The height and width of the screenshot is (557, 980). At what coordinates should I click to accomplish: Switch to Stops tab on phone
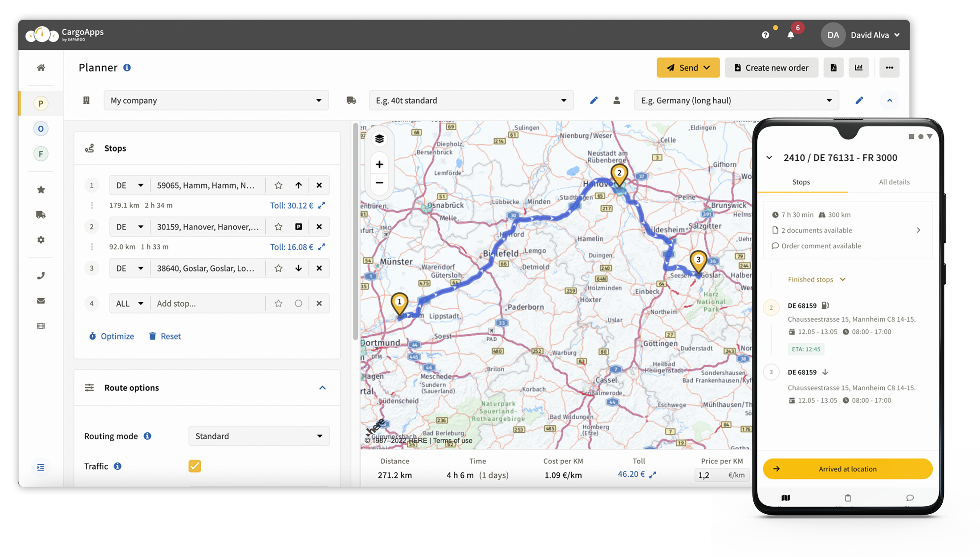801,182
